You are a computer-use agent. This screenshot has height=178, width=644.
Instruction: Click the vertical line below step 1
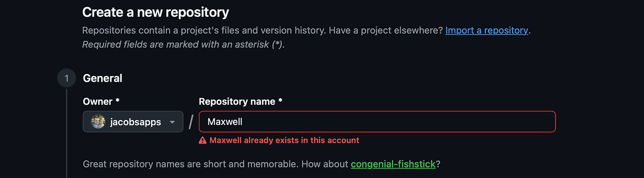point(66,133)
